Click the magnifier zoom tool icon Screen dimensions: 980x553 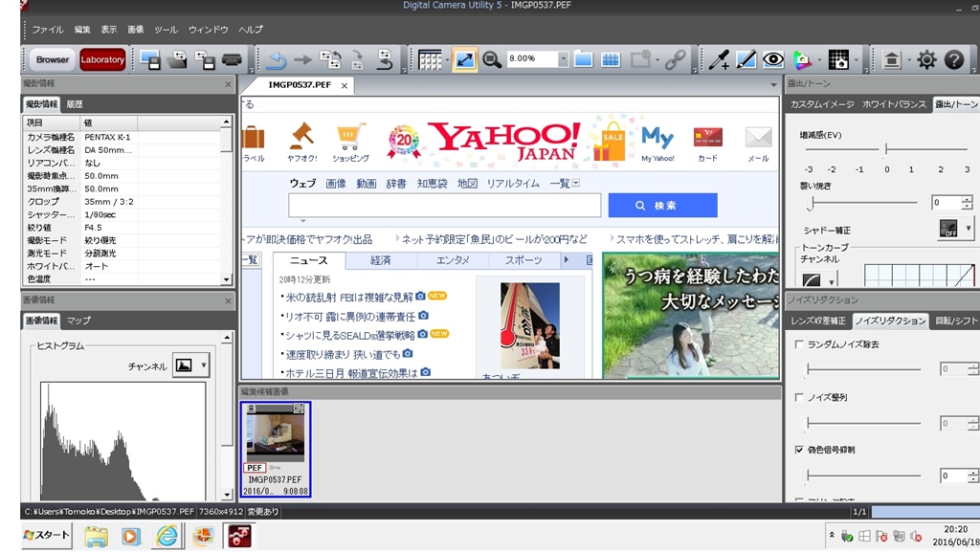[492, 59]
